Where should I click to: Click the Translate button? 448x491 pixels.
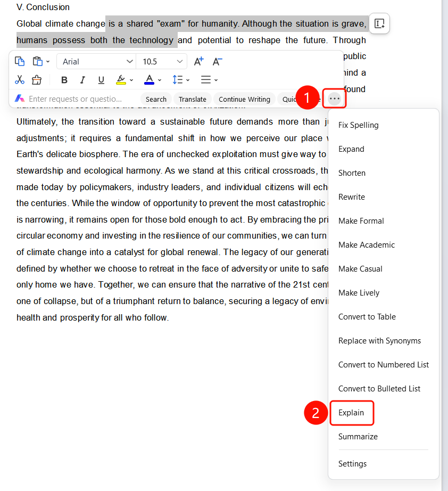pos(193,99)
